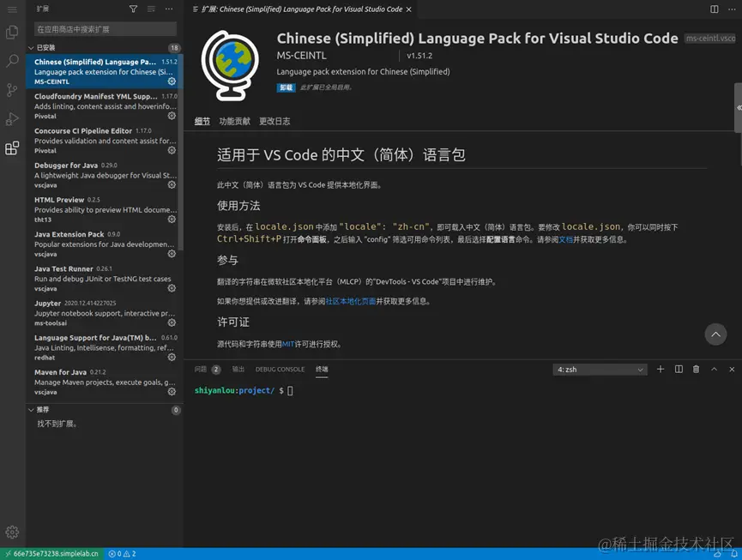742x560 pixels.
Task: Open the Extensions view in activity bar
Action: 12,148
